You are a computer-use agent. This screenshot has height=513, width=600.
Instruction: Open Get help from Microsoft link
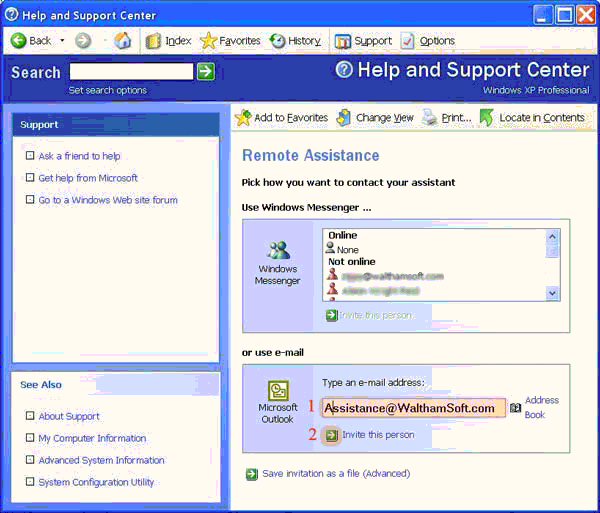pyautogui.click(x=88, y=178)
